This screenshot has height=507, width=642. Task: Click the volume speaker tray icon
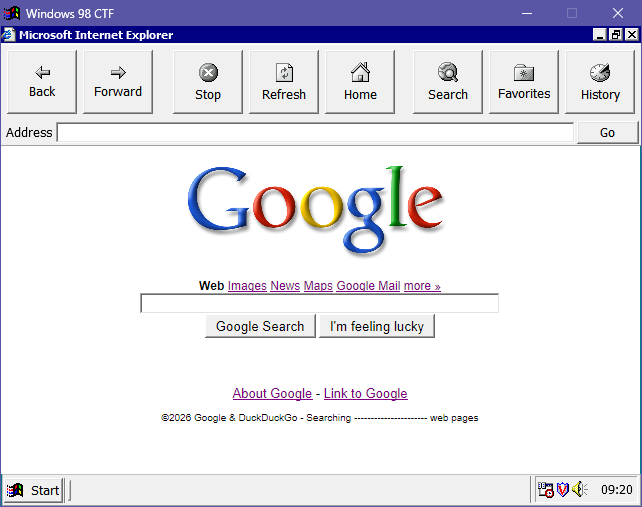pyautogui.click(x=579, y=489)
